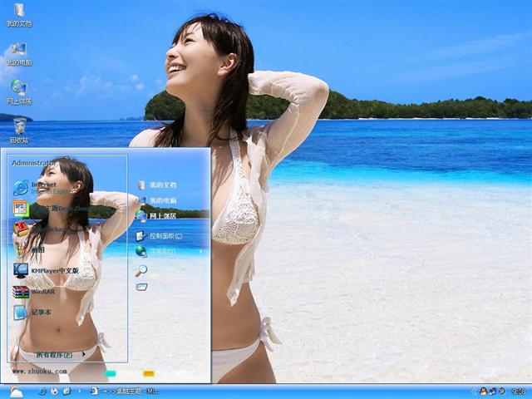
Task: Click the cyan log off button
Action: tap(111, 373)
